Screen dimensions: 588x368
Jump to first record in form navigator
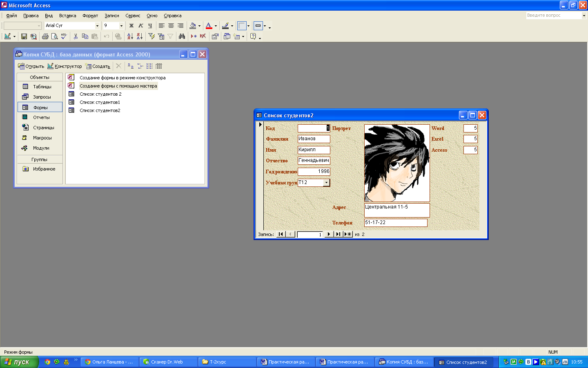(x=281, y=234)
